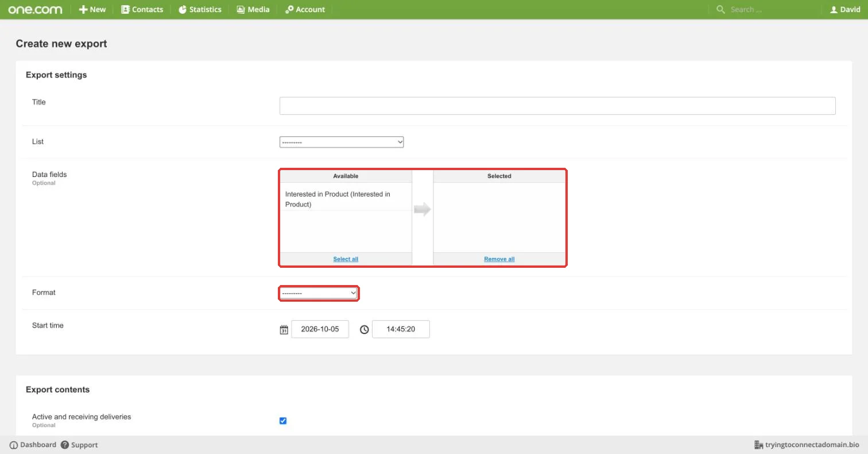Open the Statistics menu

click(x=200, y=9)
